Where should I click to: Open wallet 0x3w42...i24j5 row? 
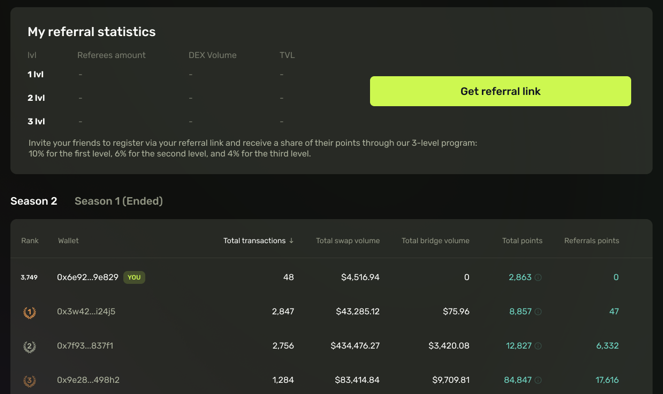(332, 312)
